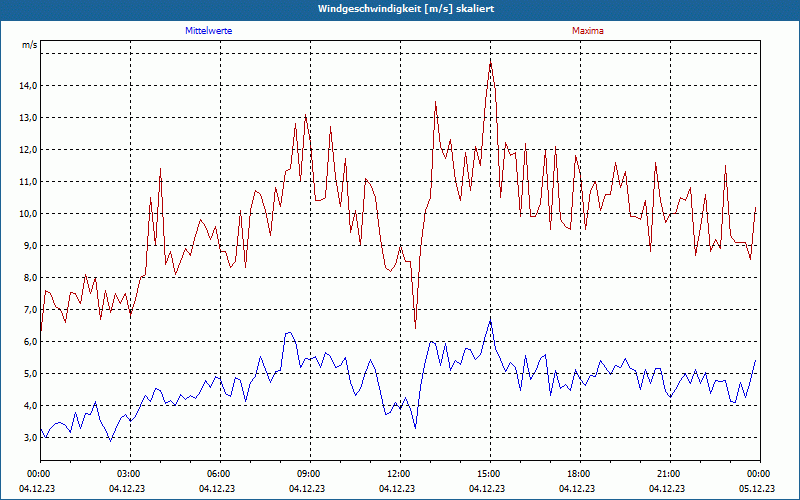Click the 13,0 y-axis value
The height and width of the screenshot is (500, 800).
click(x=29, y=118)
